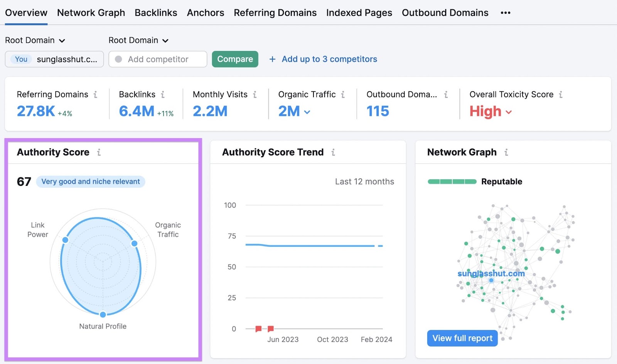Click the Overall Toxicity Score info icon
The image size is (617, 364).
561,94
